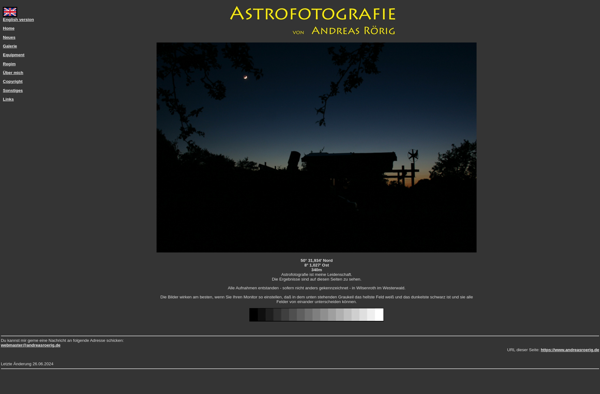Image resolution: width=600 pixels, height=394 pixels.
Task: Select the '50° 31,934' Nord' coordinate text
Action: point(316,260)
